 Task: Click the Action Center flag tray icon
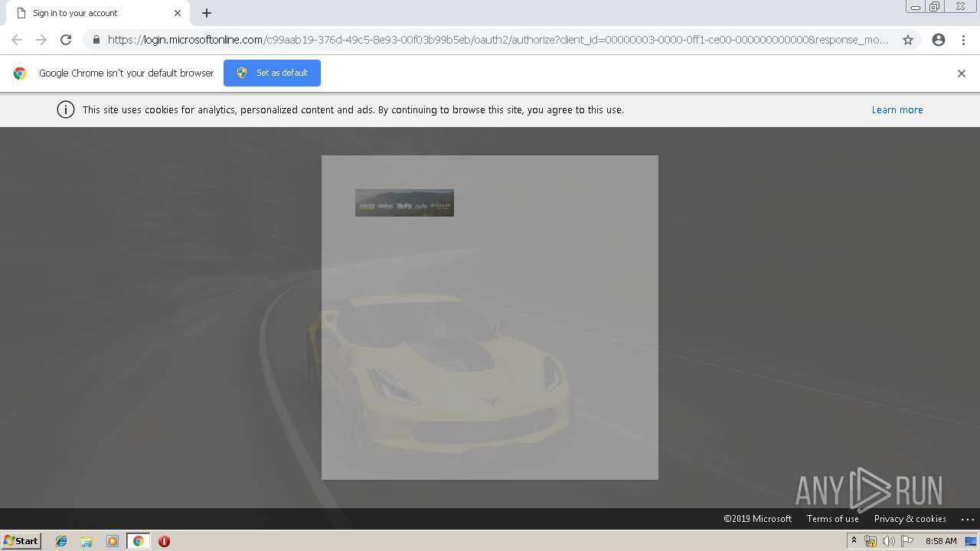[x=907, y=541]
